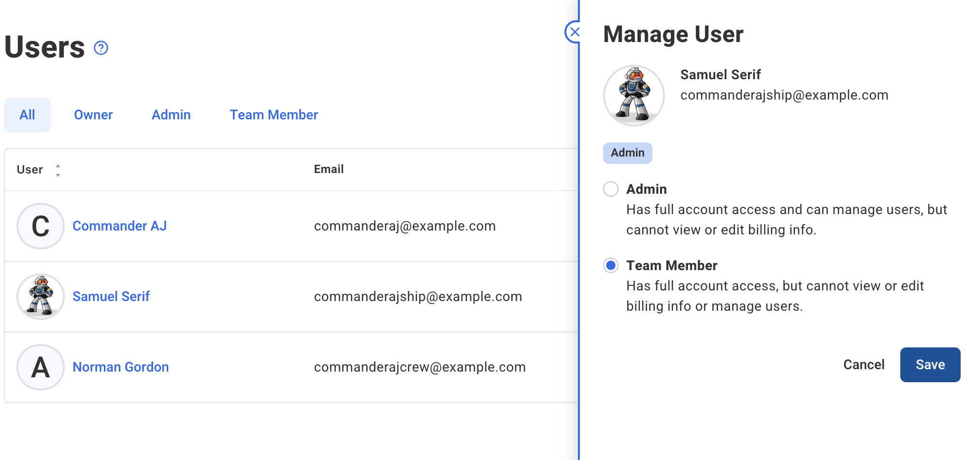The height and width of the screenshot is (460, 980).
Task: Select the Admin role radio button
Action: tap(611, 189)
